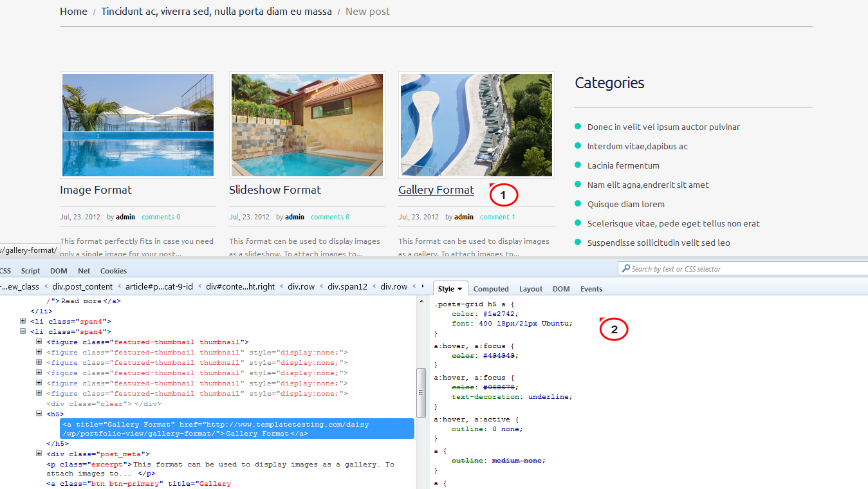Image resolution: width=868 pixels, height=489 pixels.
Task: Collapse the expanded li class span4 node
Action: [23, 331]
